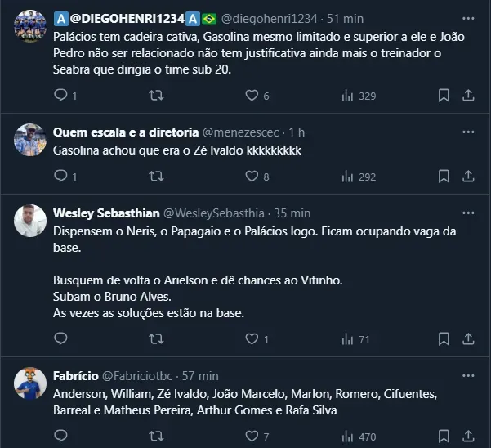
Task: Bookmark the tweet by Quem escala e a diretoria
Action: (x=444, y=176)
